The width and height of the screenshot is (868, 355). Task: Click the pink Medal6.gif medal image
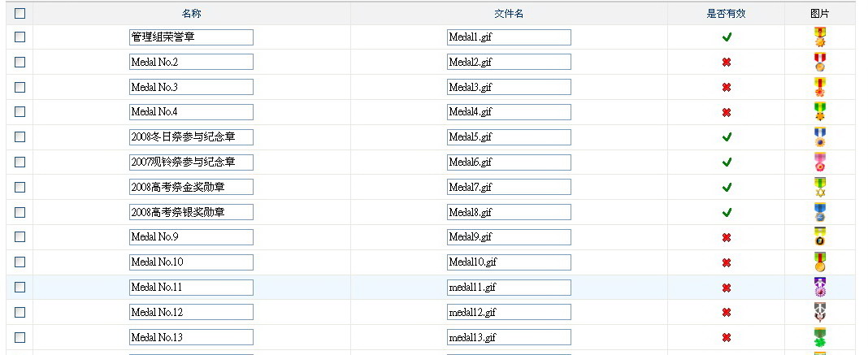click(820, 162)
